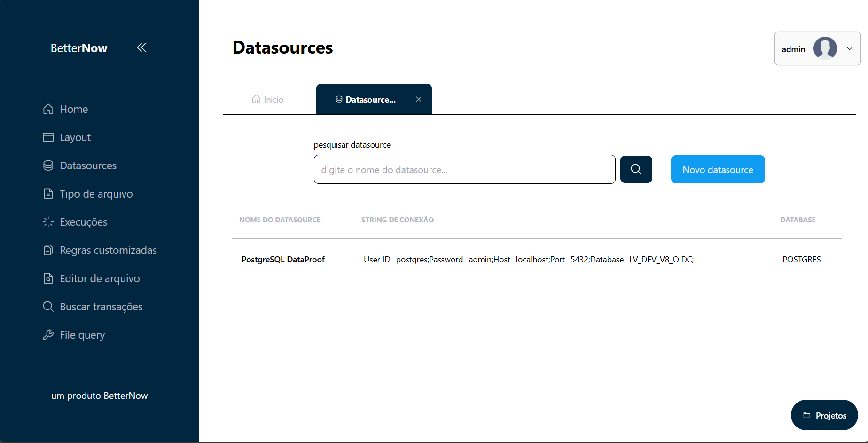Click the Editor de arquivo icon
This screenshot has height=443, width=868.
pos(48,278)
